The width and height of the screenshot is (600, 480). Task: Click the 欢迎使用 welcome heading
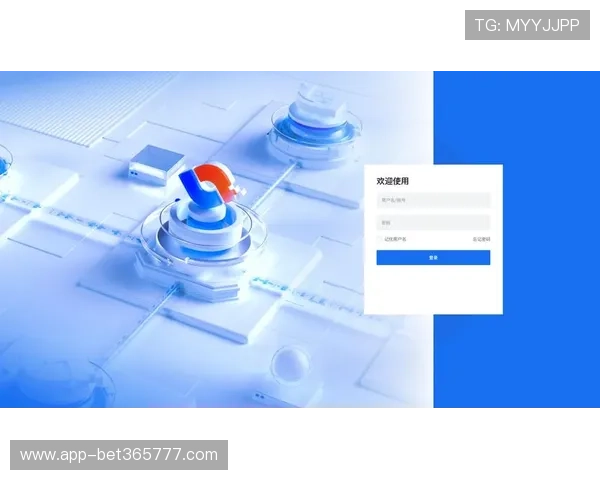(392, 181)
